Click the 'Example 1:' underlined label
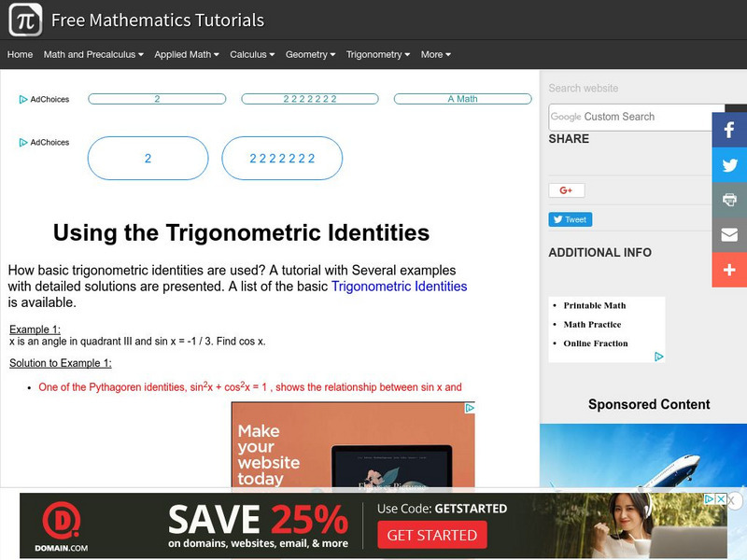747x560 pixels. 35,329
